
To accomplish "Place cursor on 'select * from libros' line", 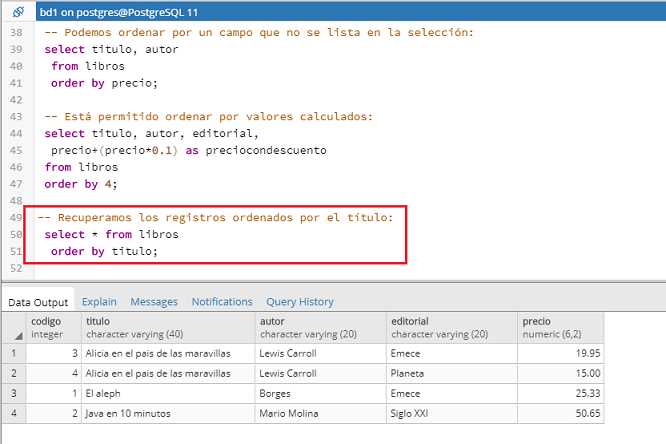I will coord(111,235).
